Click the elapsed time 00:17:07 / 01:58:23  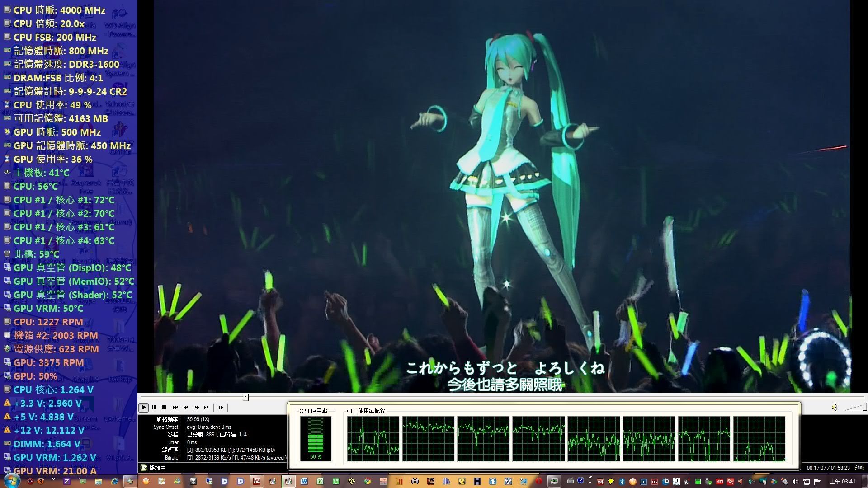coord(828,468)
